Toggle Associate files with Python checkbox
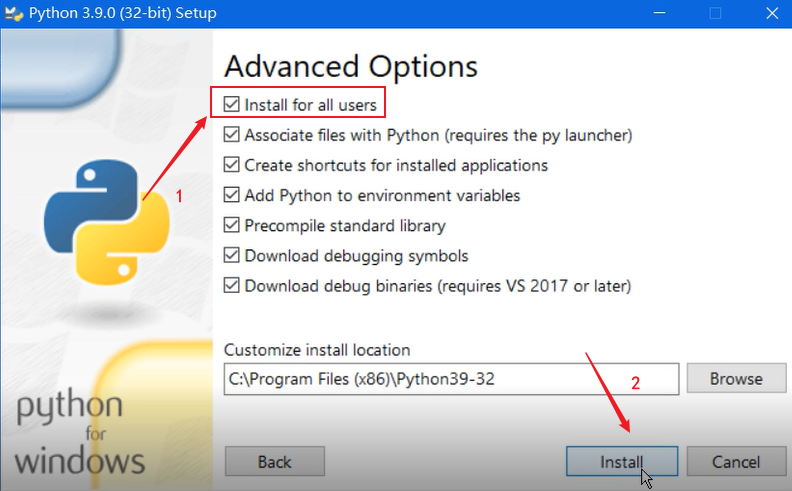The height and width of the screenshot is (491, 792). point(232,135)
